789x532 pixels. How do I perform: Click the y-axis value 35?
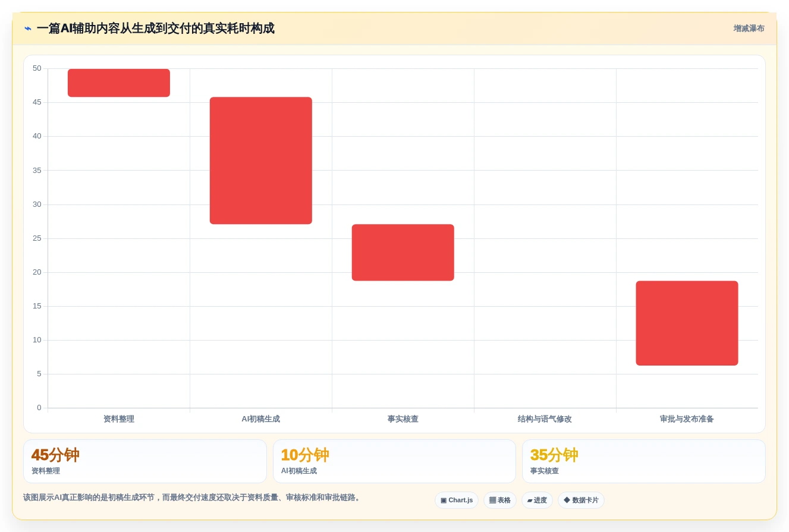(37, 170)
